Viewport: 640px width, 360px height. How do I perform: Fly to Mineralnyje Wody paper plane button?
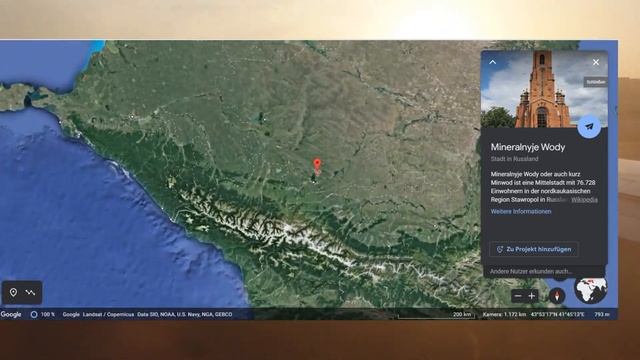(x=589, y=127)
